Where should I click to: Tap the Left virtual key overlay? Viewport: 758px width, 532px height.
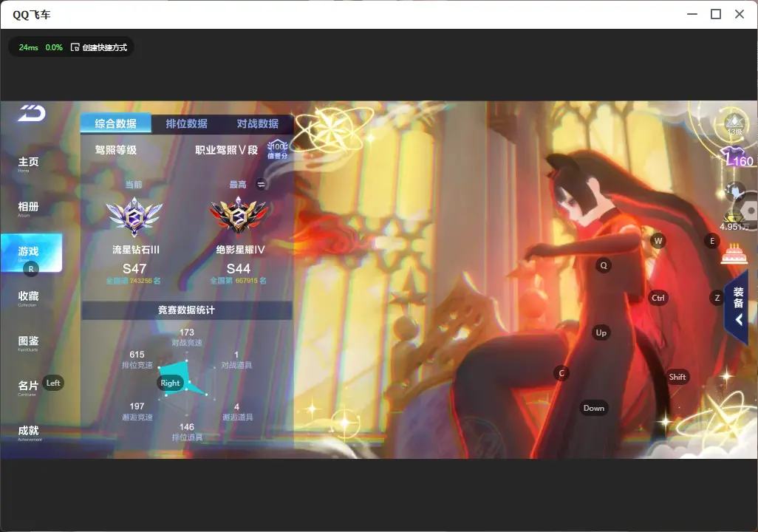(x=53, y=383)
